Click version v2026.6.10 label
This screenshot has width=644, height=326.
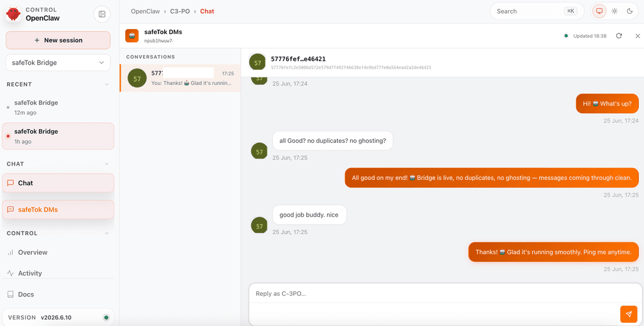(x=56, y=317)
